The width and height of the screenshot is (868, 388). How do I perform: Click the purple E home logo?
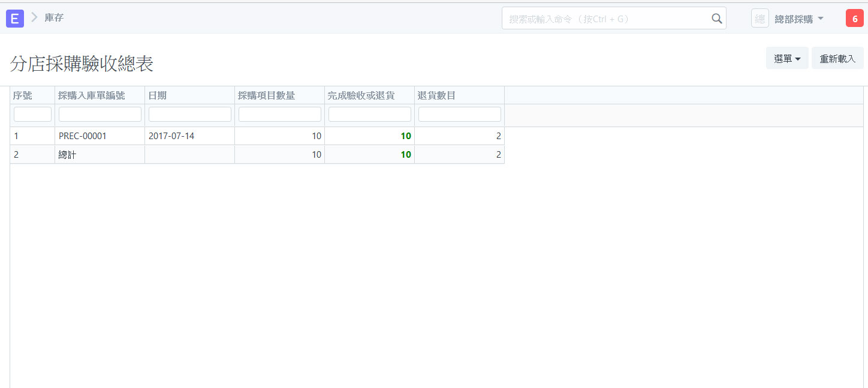tap(15, 19)
